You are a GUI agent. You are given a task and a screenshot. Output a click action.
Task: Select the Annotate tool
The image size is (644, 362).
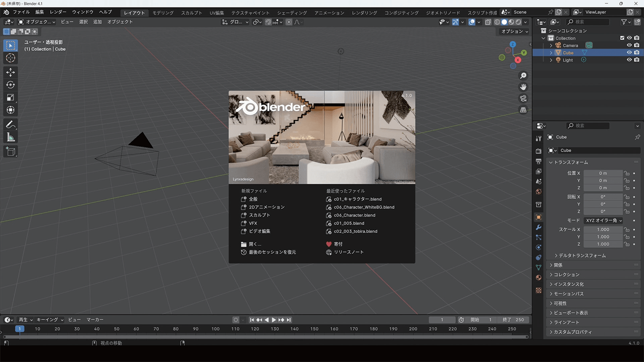pyautogui.click(x=10, y=124)
